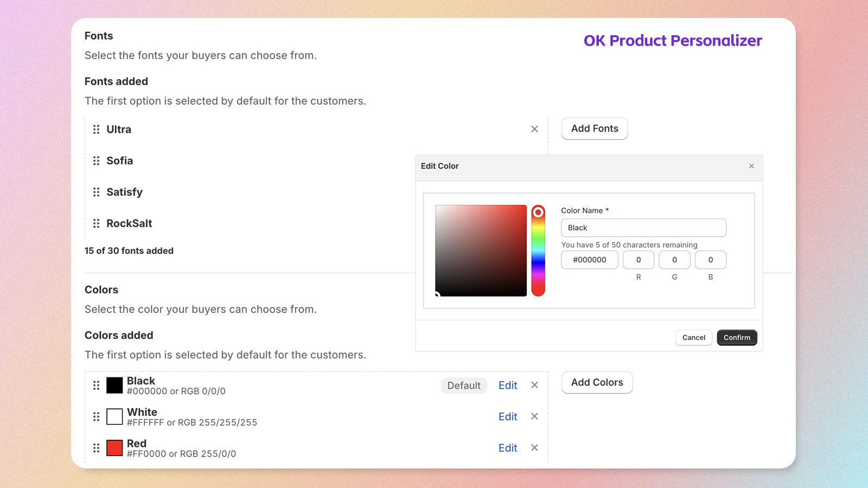Remove the Red color using its X icon
868x488 pixels.
(x=534, y=448)
